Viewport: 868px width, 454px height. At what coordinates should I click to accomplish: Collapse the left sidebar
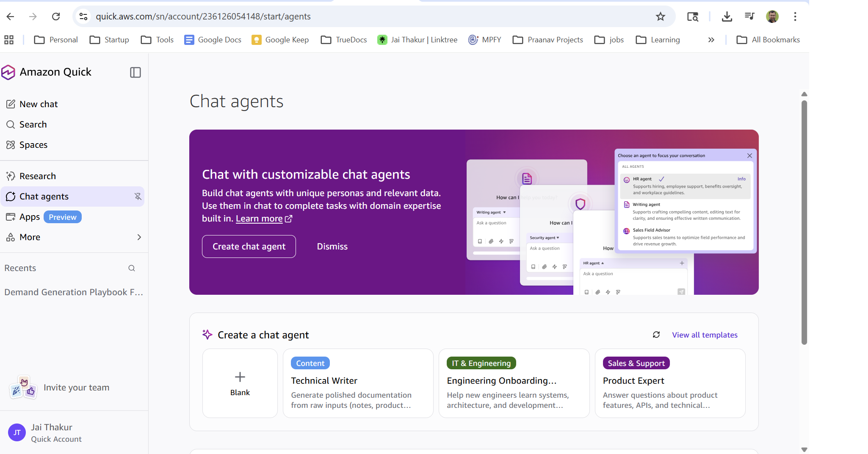point(135,72)
